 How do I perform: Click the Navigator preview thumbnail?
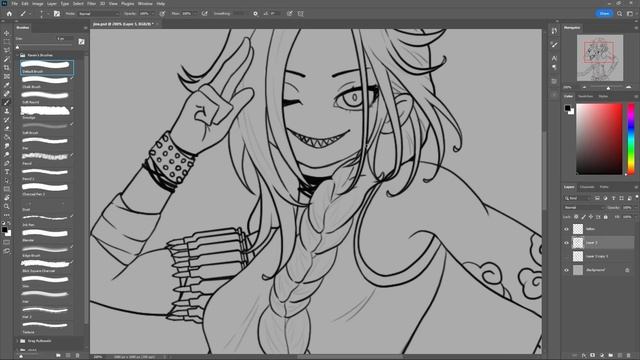pos(600,58)
